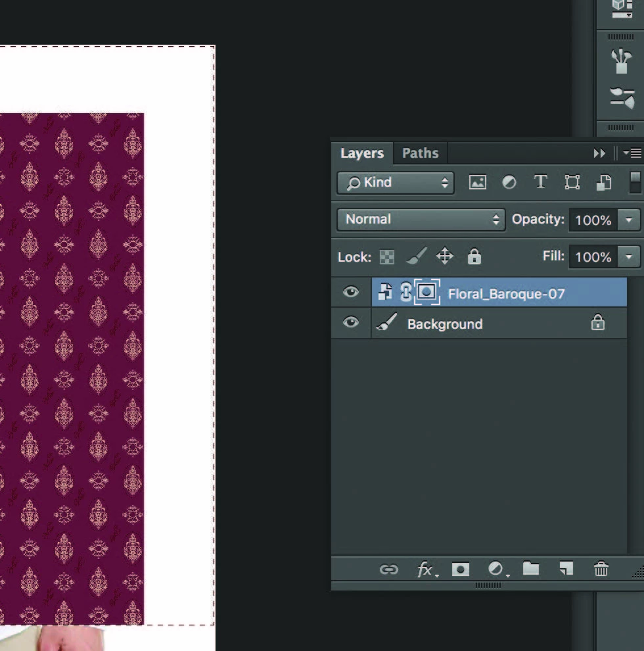Open the Fill slider dropdown arrow
The width and height of the screenshot is (644, 651).
click(629, 257)
